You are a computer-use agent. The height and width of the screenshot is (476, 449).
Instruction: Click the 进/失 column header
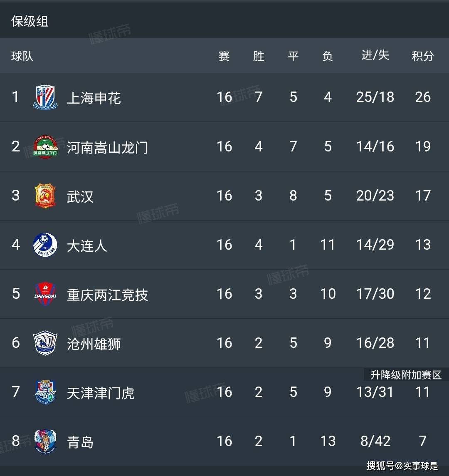click(375, 56)
